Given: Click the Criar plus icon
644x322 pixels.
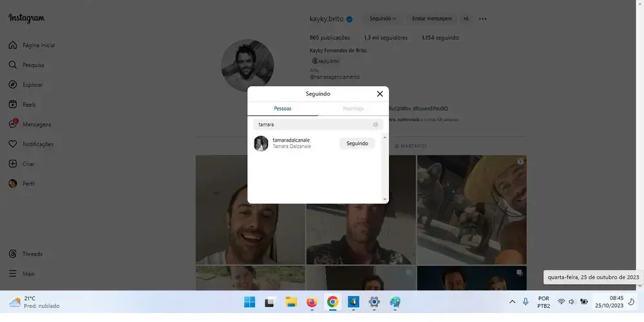Looking at the screenshot, I should click(x=13, y=164).
